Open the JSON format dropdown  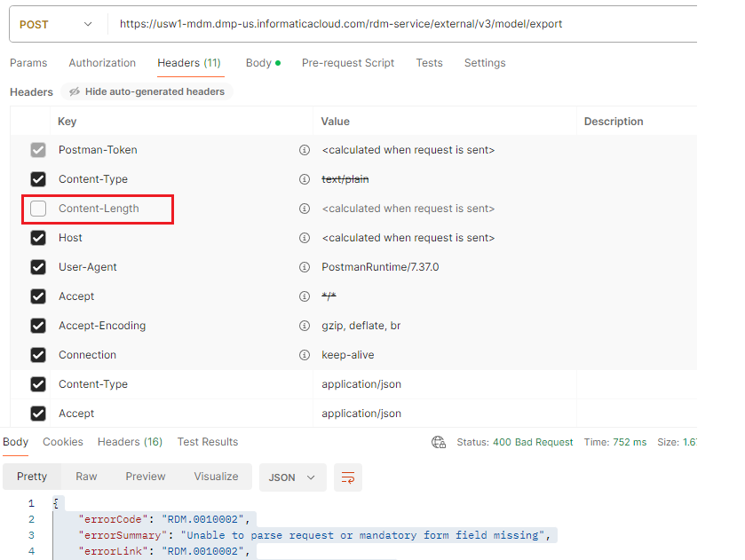292,477
